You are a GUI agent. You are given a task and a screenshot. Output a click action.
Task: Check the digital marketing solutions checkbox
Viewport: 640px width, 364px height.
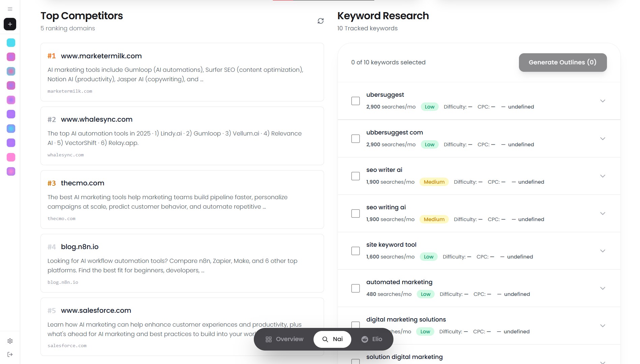coord(355,325)
